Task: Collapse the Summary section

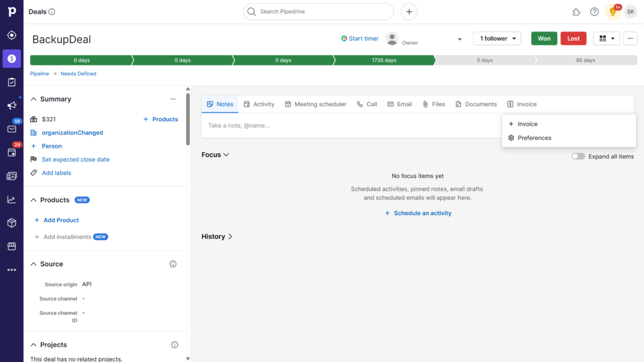Action: pos(33,99)
